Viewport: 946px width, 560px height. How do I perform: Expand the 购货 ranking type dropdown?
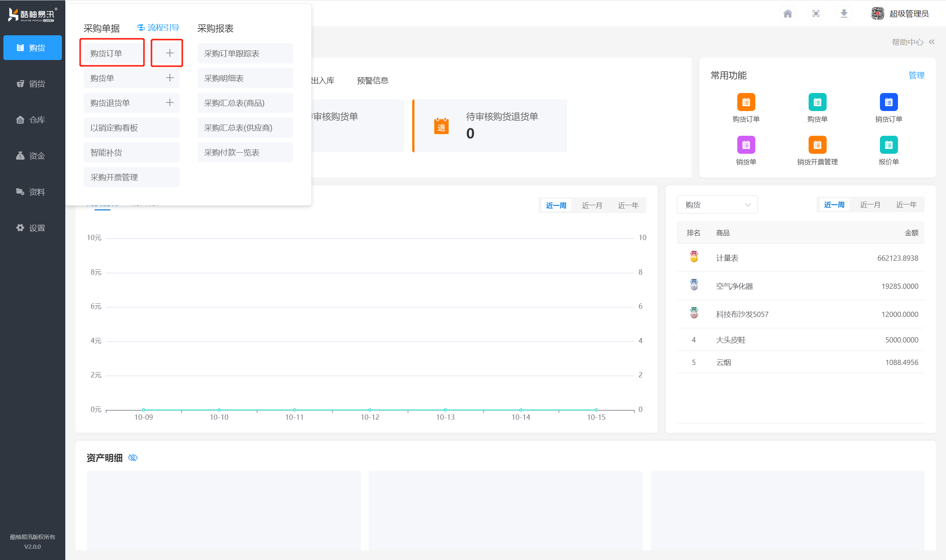[x=717, y=204]
